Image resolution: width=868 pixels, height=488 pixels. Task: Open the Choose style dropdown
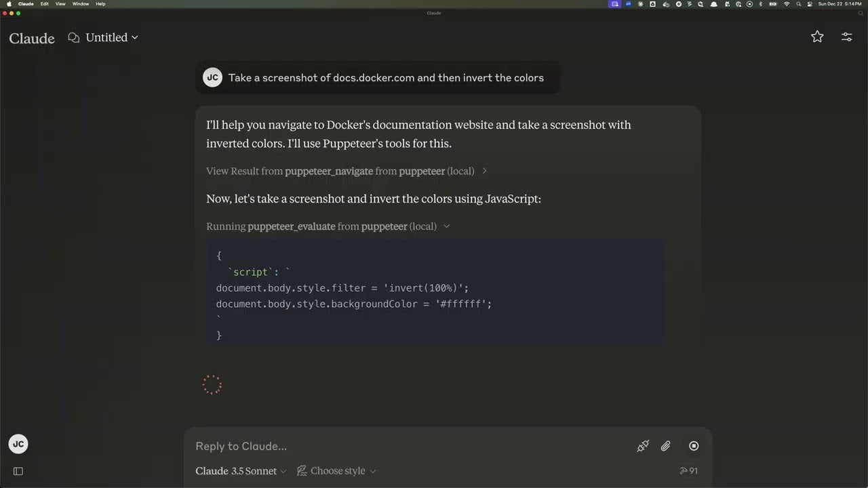click(337, 471)
